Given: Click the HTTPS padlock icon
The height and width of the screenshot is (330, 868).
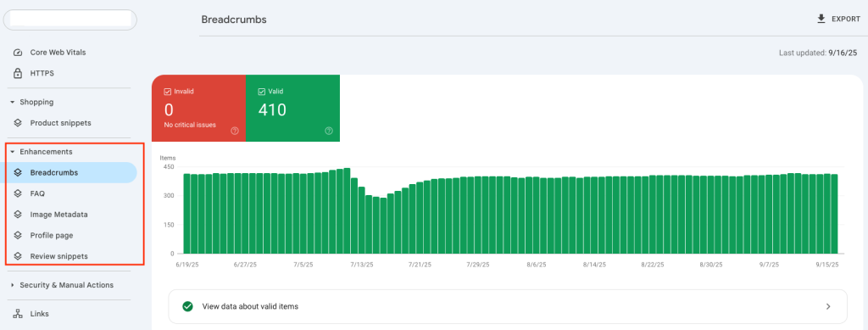Looking at the screenshot, I should (18, 73).
